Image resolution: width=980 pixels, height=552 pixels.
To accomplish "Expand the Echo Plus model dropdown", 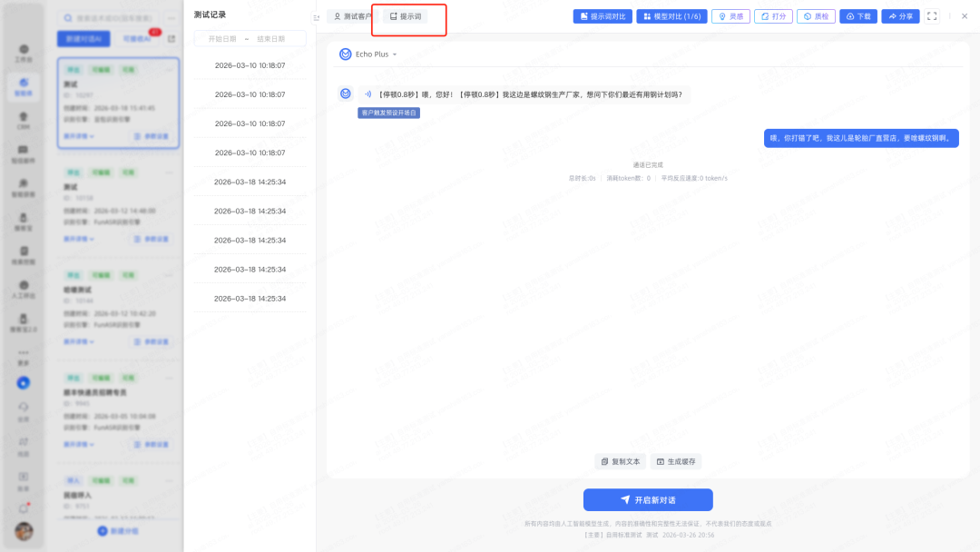I will [x=368, y=54].
